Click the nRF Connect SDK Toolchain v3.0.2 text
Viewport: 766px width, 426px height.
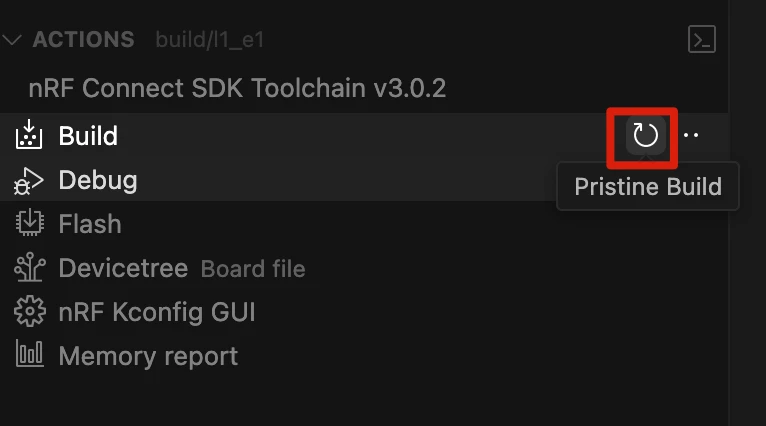238,88
